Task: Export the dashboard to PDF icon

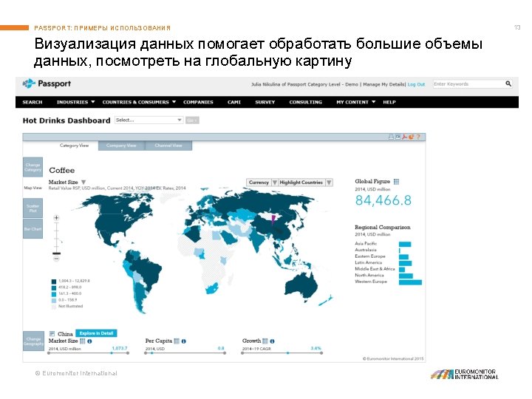Action: [404, 137]
